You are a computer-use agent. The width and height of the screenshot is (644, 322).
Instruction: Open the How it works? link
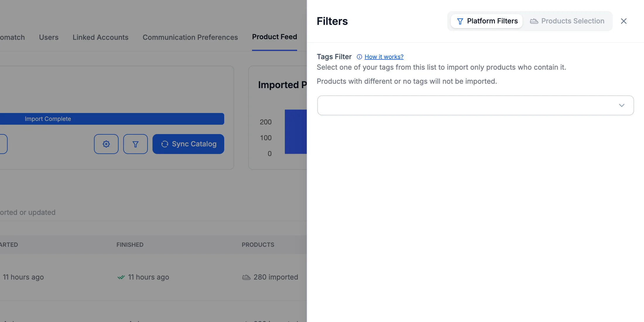[x=384, y=57]
